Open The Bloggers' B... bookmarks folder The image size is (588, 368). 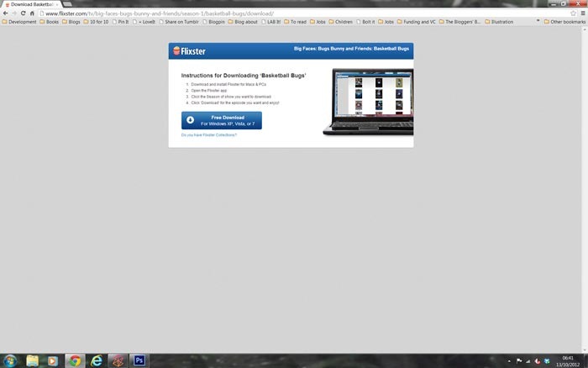459,22
